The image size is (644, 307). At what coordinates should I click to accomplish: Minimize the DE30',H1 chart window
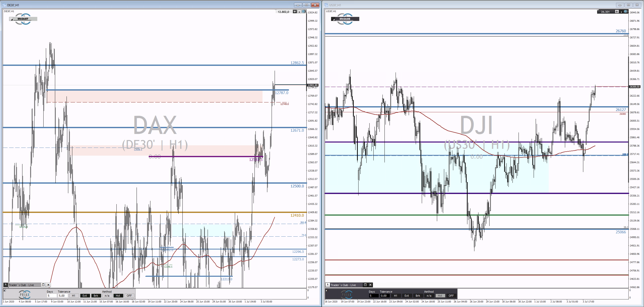point(298,5)
